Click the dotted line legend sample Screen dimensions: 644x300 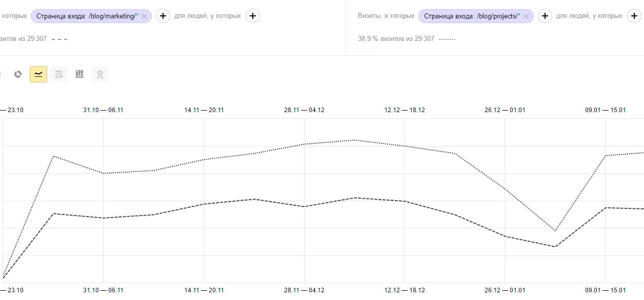(447, 39)
